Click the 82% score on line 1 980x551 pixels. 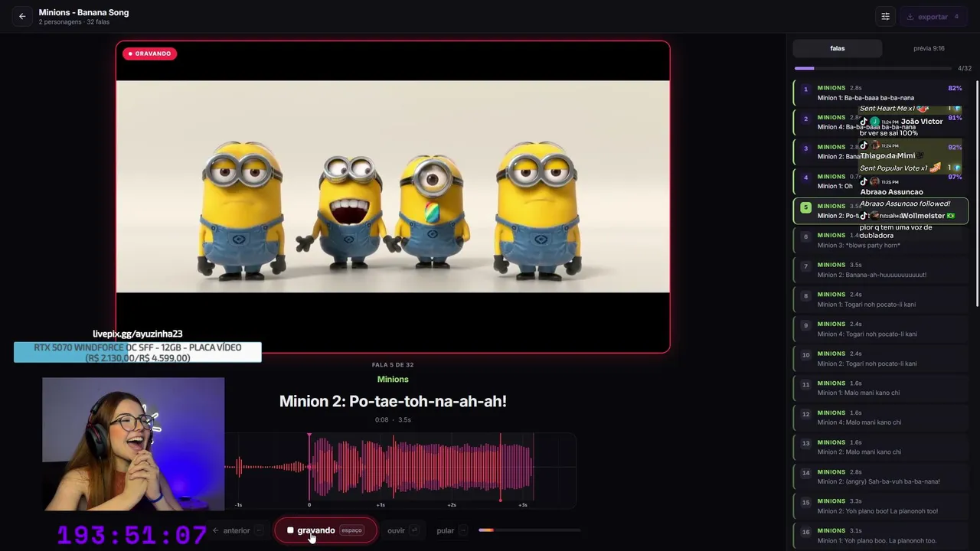pos(955,88)
